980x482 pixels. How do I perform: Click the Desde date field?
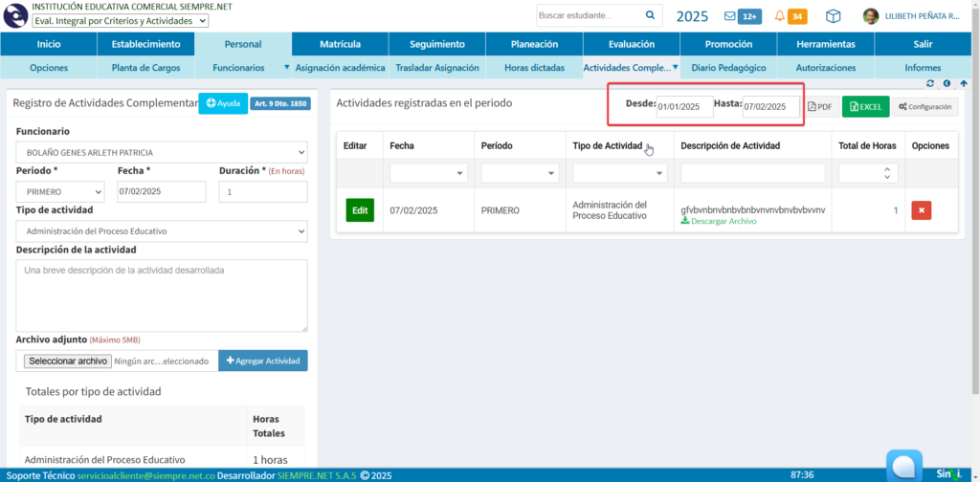[x=684, y=107]
